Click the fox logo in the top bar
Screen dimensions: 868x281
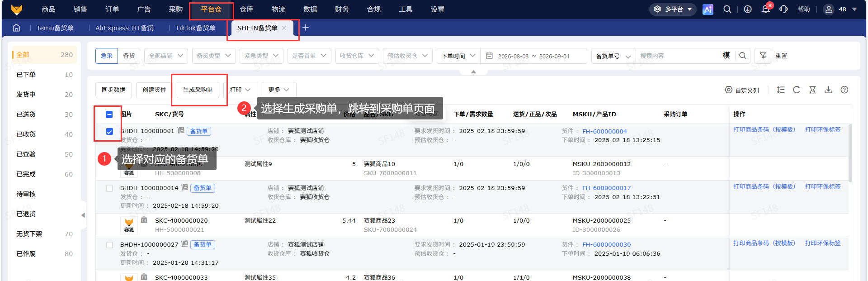(17, 10)
